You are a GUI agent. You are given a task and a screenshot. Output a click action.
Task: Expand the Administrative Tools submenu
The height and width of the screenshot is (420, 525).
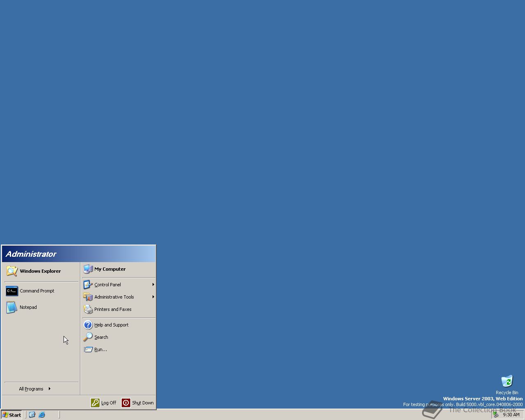coord(119,297)
